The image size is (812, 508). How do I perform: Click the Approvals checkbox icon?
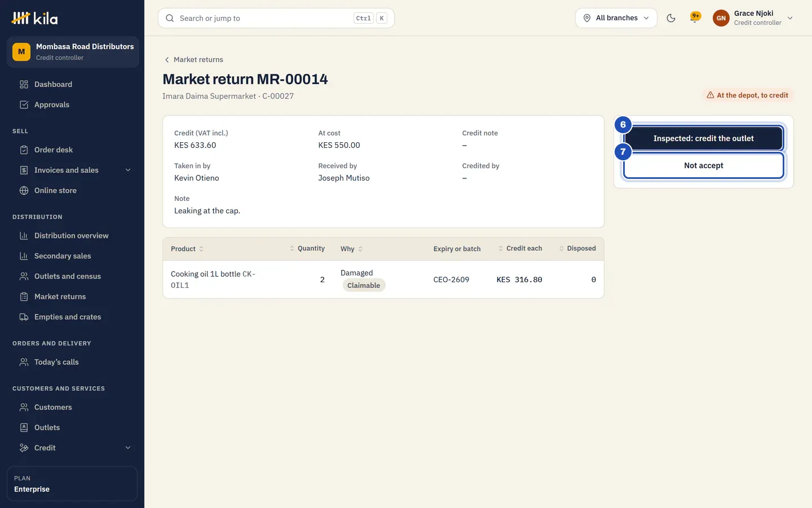(24, 105)
